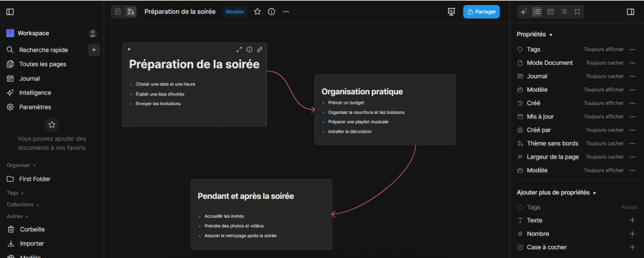The image size is (644, 258).
Task: Star the document as a favorite
Action: pyautogui.click(x=257, y=11)
